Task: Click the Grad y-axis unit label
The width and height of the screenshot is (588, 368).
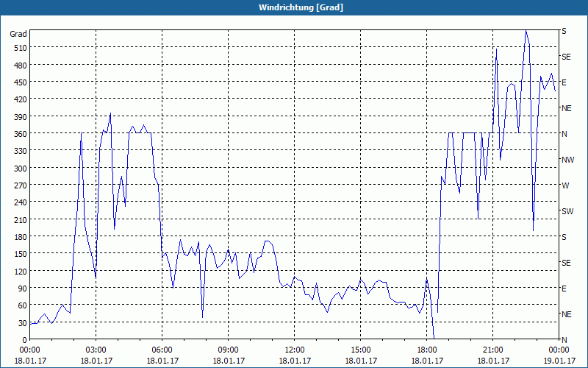Action: click(18, 34)
